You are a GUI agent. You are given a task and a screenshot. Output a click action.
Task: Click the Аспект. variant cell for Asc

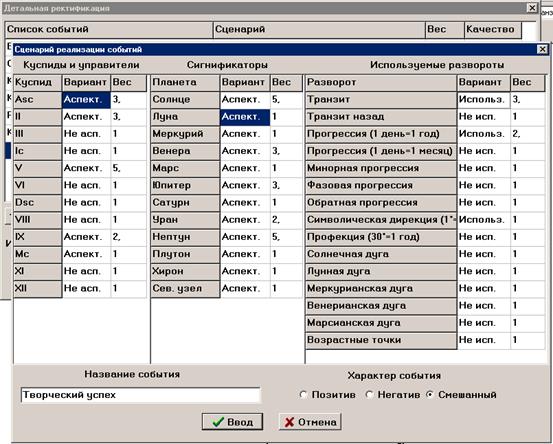(x=86, y=100)
